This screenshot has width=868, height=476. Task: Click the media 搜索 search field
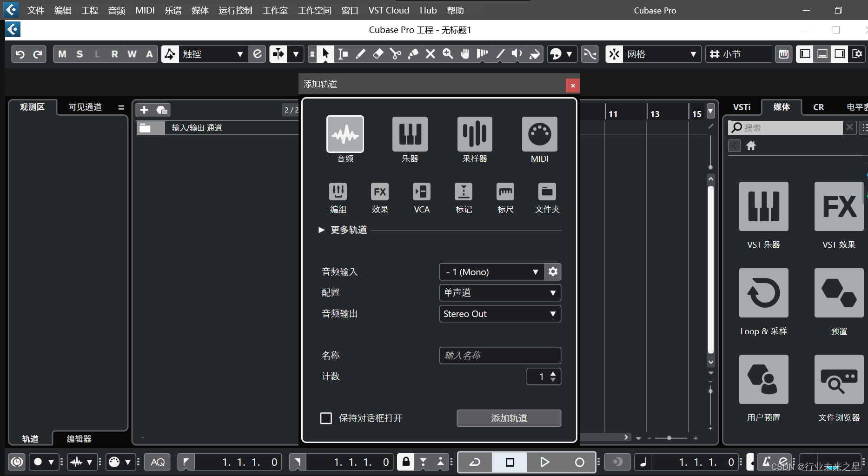(x=786, y=127)
